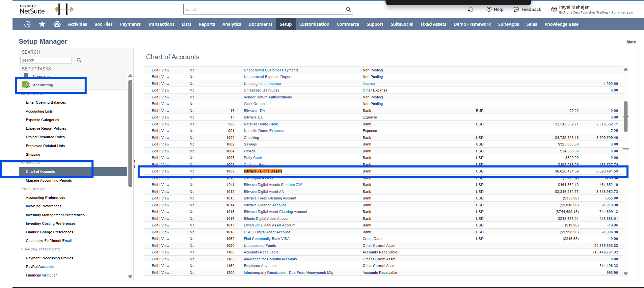Open the Shortcuts star icon
The height and width of the screenshot is (288, 644).
42,24
